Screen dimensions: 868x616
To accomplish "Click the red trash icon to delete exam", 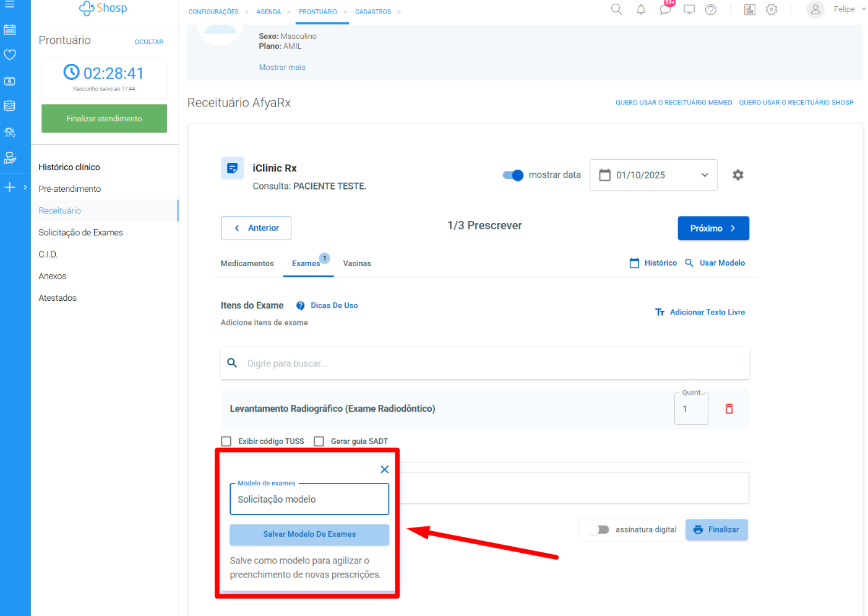I will pos(729,409).
